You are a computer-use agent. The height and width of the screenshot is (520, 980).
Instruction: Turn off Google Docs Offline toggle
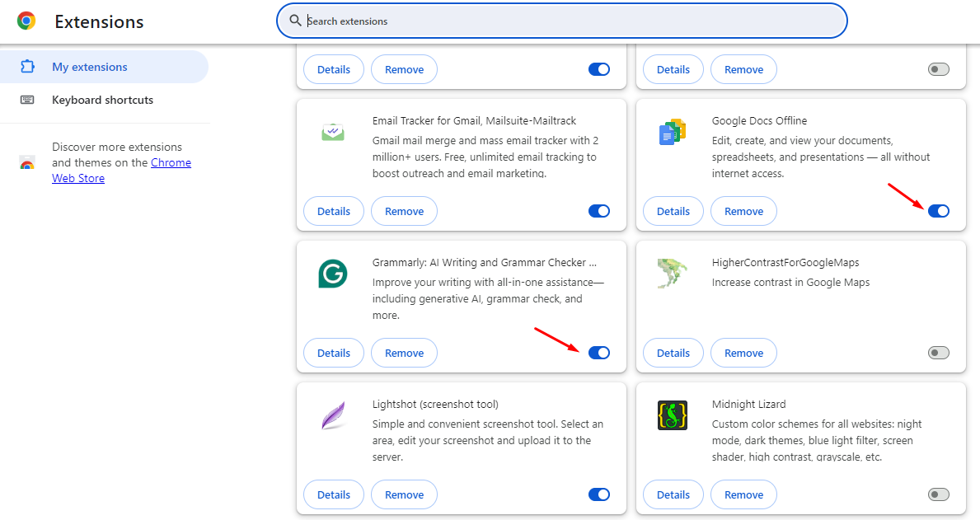[938, 211]
